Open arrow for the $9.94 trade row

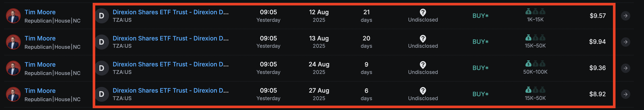pyautogui.click(x=625, y=42)
